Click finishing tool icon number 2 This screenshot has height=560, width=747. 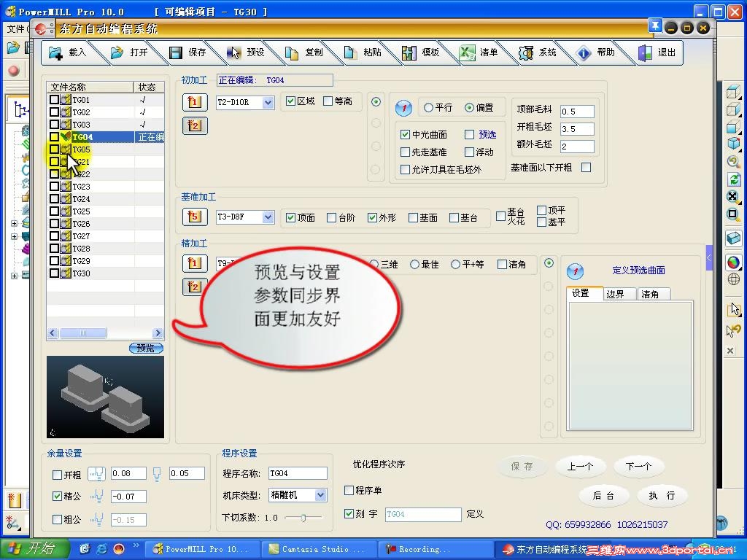[194, 287]
